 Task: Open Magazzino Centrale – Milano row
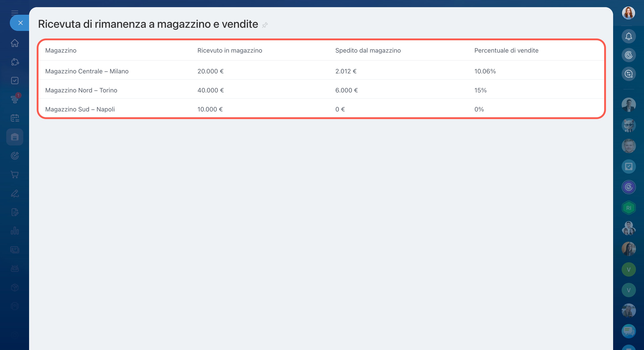pyautogui.click(x=87, y=71)
